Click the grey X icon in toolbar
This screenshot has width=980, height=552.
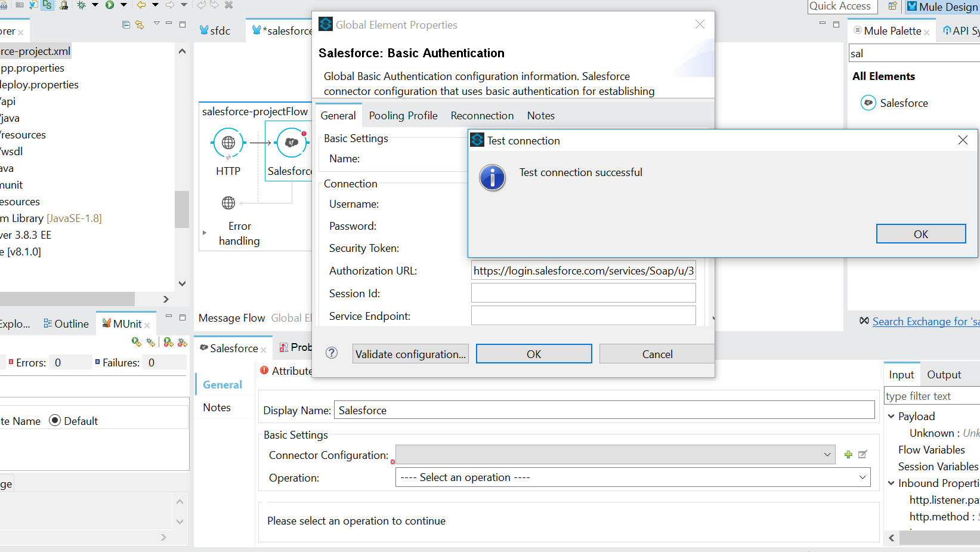coord(228,5)
